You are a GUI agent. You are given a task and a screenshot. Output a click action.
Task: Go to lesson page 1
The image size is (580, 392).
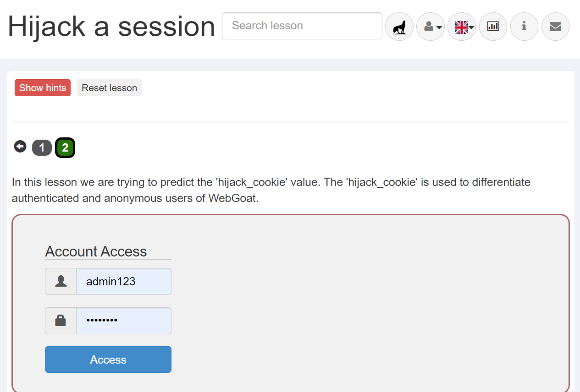click(x=42, y=148)
